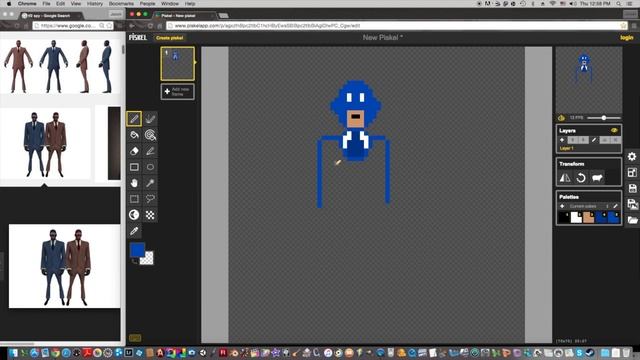Open the Resize panel
Image resolution: width=640 pixels, height=360 pixels.
tap(632, 172)
